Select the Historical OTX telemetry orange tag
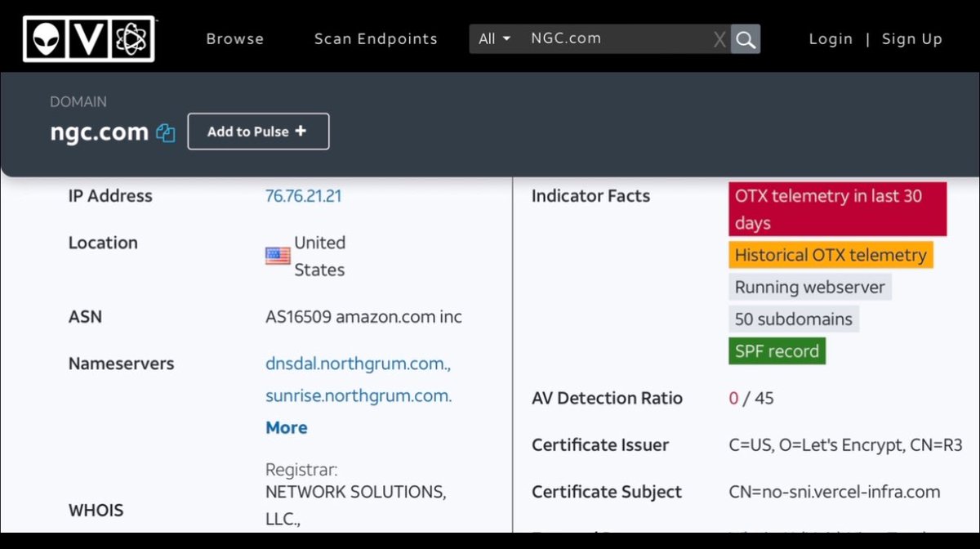980x549 pixels. point(830,255)
